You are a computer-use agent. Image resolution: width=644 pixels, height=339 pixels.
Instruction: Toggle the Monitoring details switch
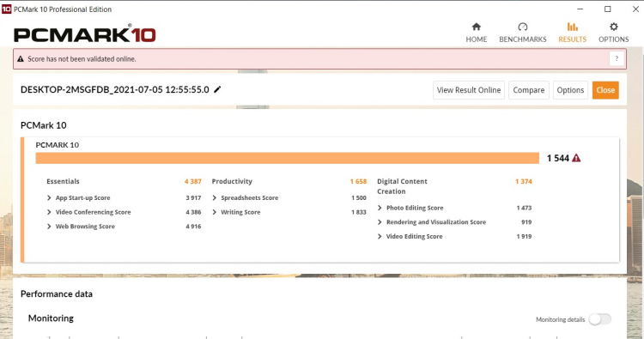[x=600, y=319]
